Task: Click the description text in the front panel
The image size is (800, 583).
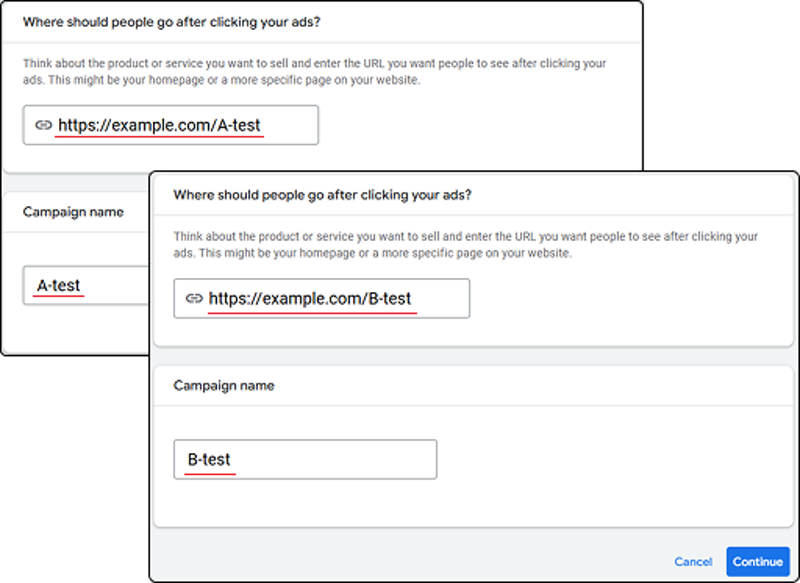Action: pyautogui.click(x=465, y=245)
